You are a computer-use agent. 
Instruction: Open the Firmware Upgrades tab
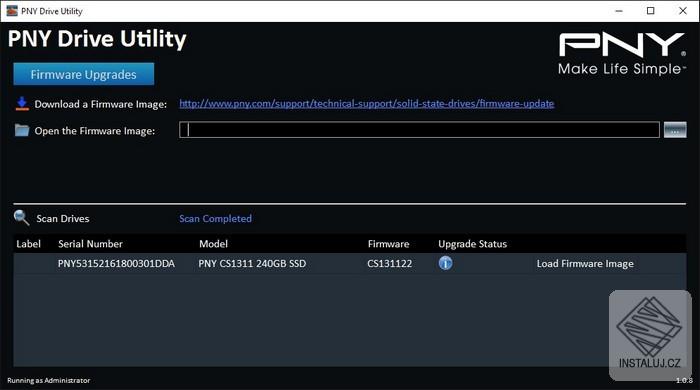[83, 74]
